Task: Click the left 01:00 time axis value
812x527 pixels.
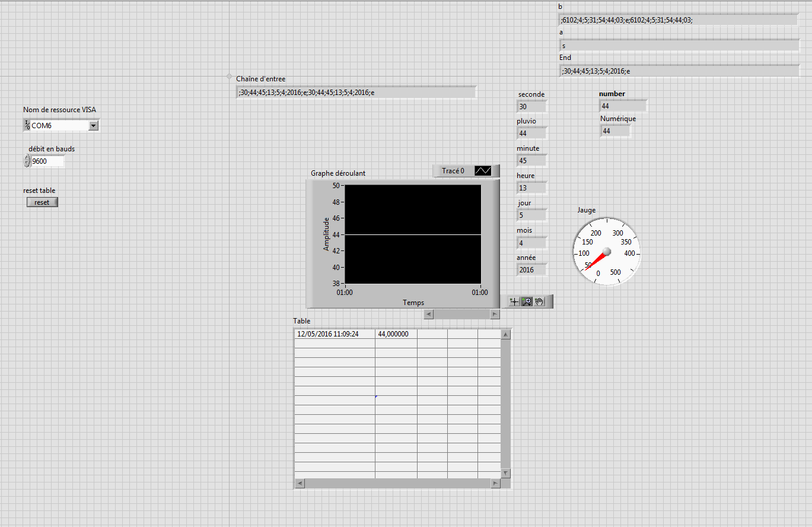Action: click(345, 293)
